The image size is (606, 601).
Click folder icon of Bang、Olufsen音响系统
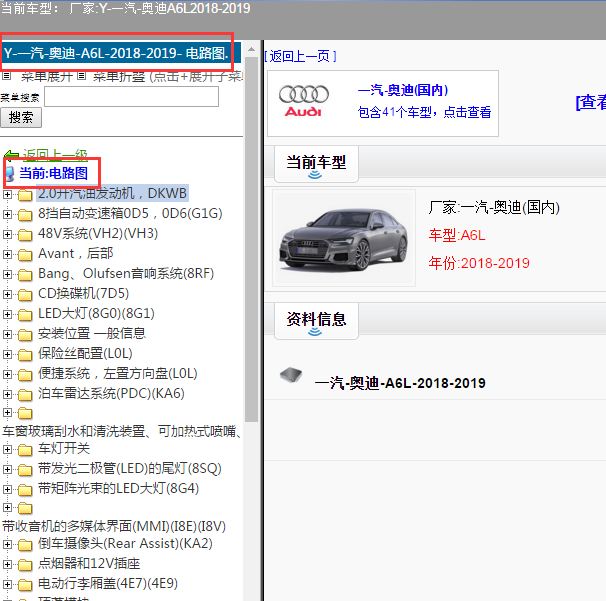tap(25, 275)
